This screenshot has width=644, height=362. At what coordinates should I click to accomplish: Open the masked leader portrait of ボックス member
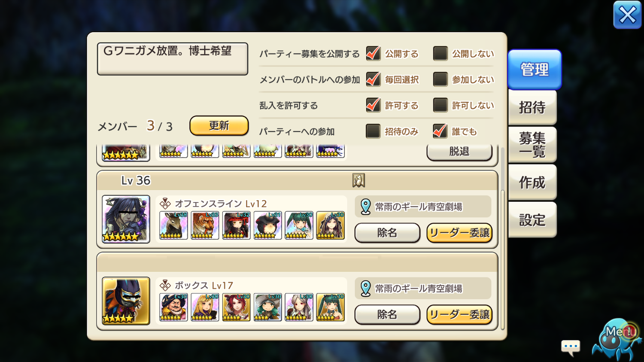point(126,301)
